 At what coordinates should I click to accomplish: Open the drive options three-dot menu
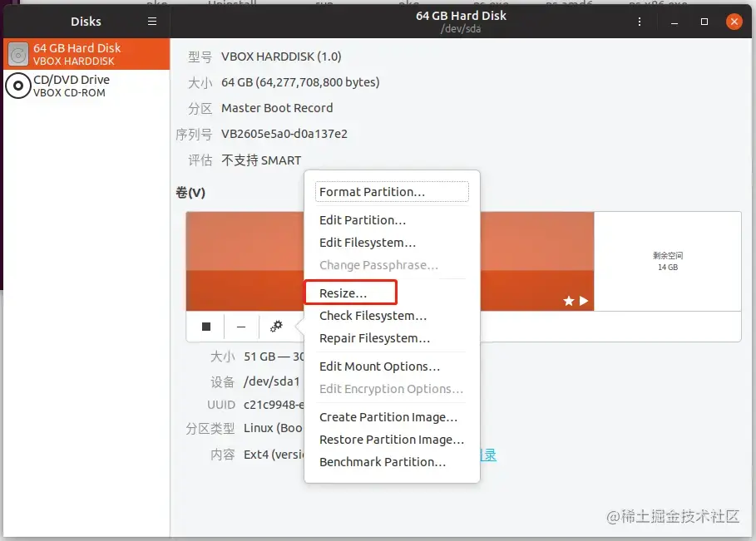640,22
